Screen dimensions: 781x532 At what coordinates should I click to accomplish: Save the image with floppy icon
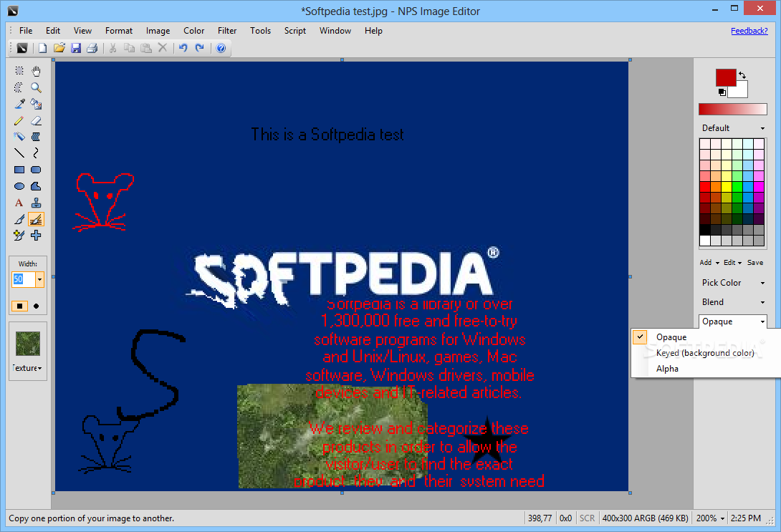tap(76, 48)
